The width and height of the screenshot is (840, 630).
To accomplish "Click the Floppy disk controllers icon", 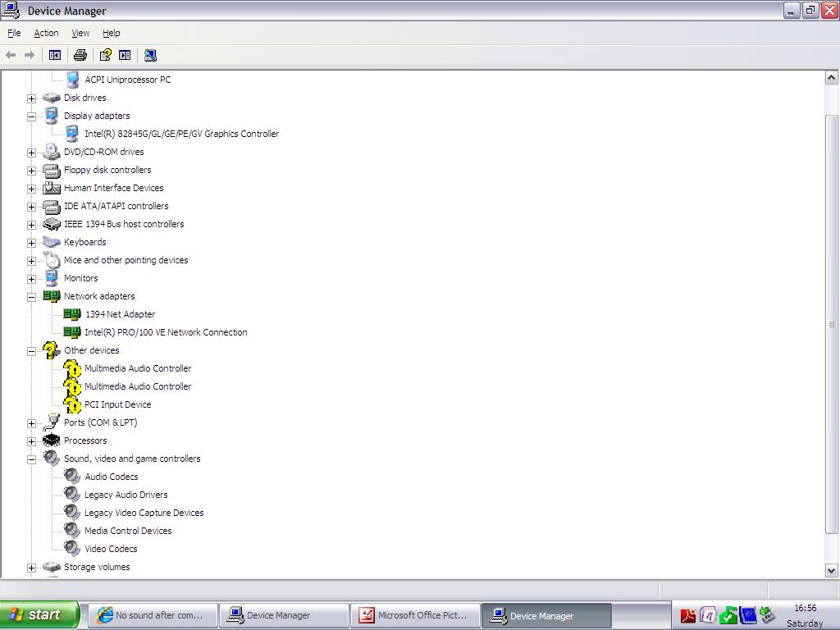I will click(x=52, y=171).
